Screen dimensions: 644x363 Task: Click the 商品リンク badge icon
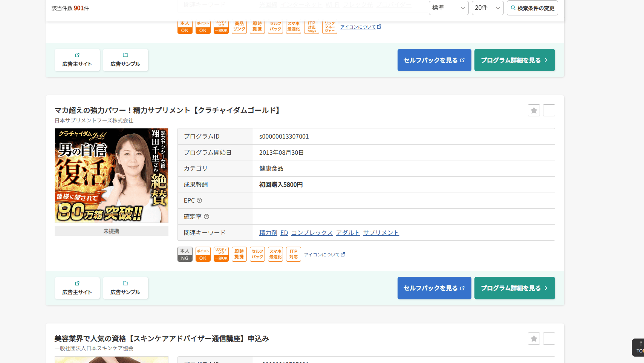pos(239,27)
